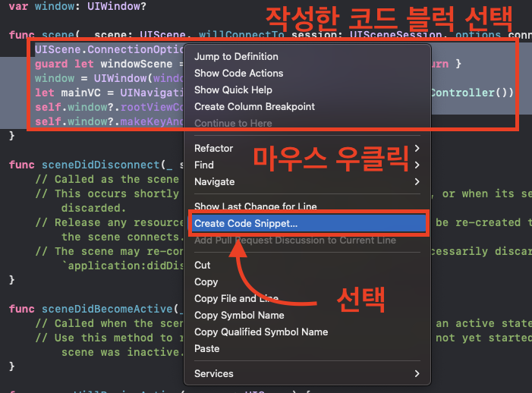Image resolution: width=532 pixels, height=393 pixels.
Task: Open the Find submenu
Action: (307, 165)
